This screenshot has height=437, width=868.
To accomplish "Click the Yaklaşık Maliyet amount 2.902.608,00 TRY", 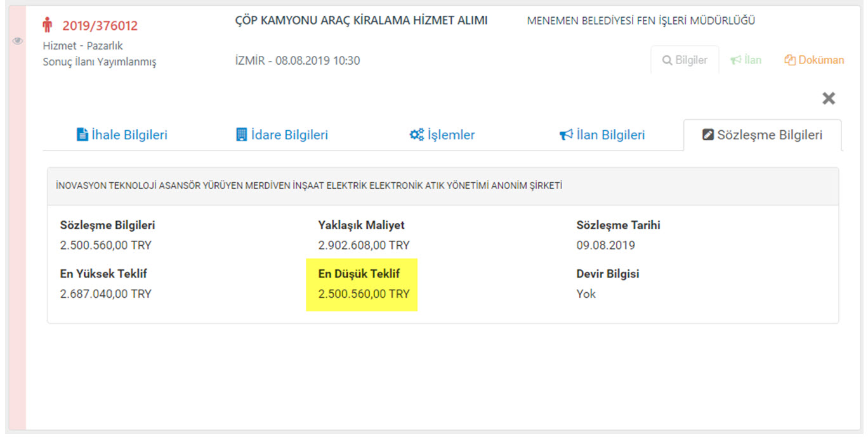I will [x=364, y=245].
